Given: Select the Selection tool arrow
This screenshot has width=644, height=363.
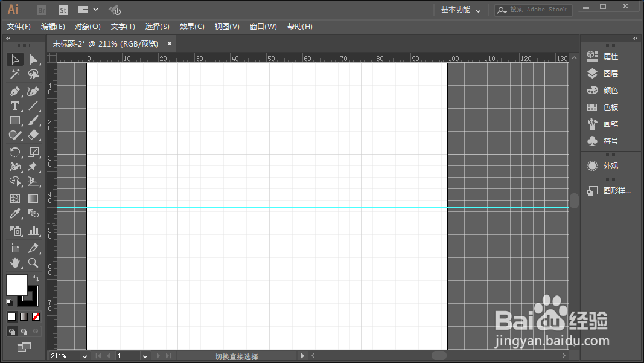Looking at the screenshot, I should coord(15,60).
